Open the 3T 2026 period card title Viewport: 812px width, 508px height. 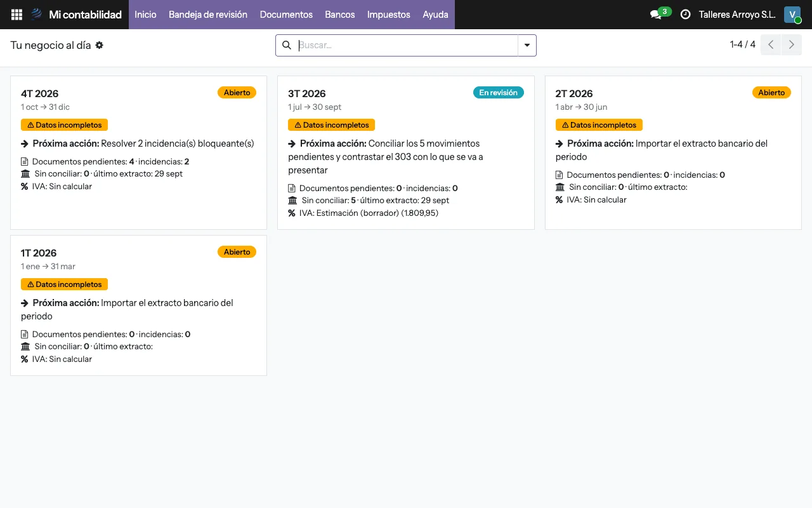(307, 94)
